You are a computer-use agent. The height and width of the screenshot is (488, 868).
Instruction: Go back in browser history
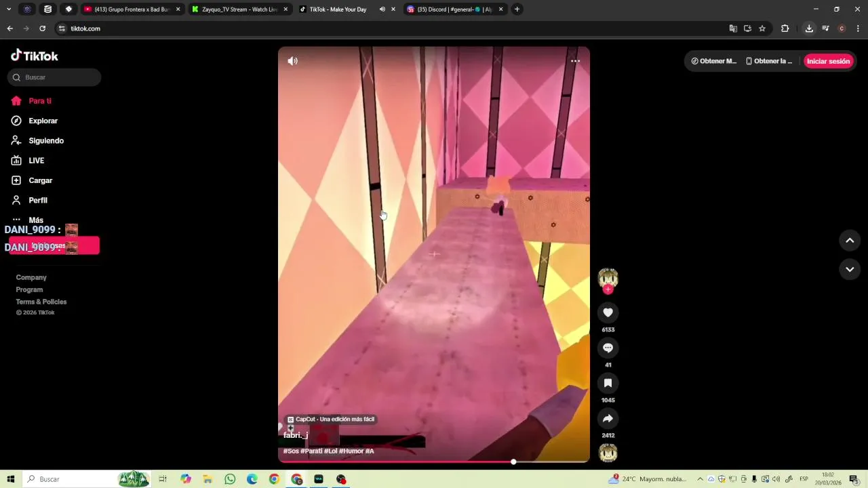(9, 28)
